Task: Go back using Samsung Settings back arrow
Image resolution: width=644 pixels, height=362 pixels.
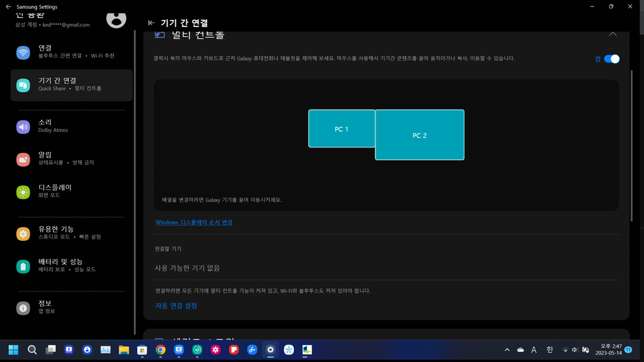Action: coord(8,6)
